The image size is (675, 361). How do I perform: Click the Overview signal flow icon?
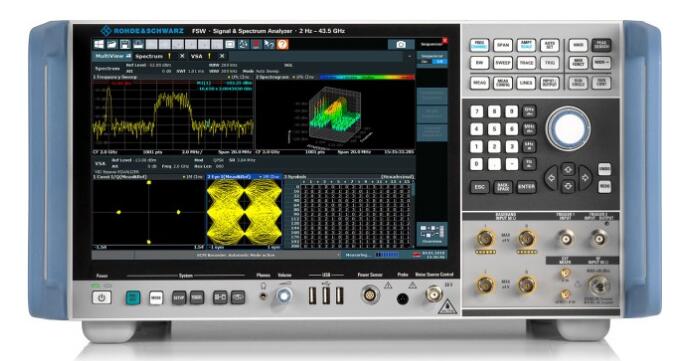[431, 234]
